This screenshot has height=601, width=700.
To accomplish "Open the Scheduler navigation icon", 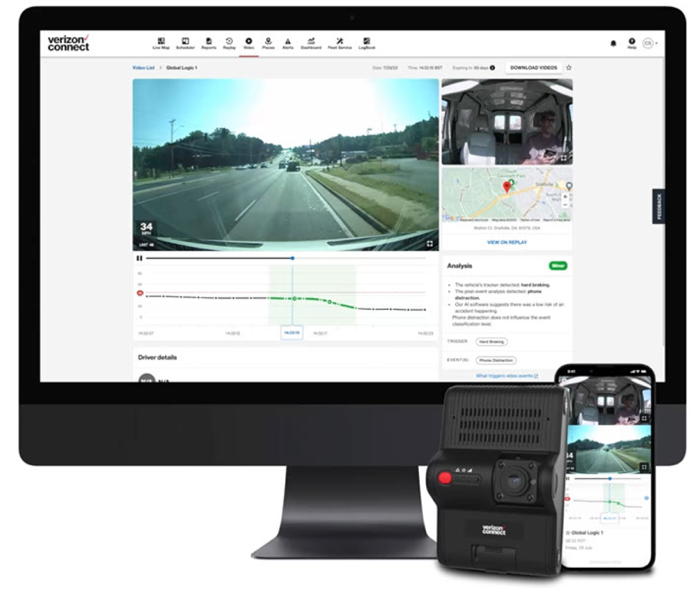I will (x=185, y=44).
